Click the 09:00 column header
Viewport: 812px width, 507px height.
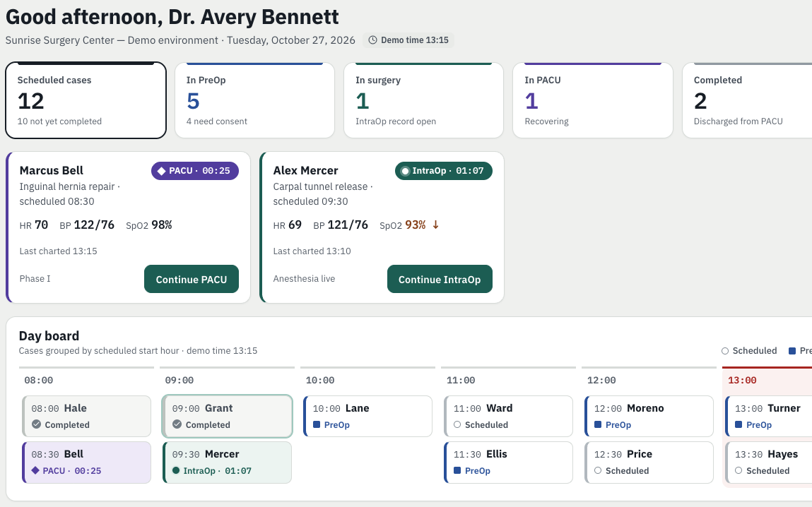point(180,380)
